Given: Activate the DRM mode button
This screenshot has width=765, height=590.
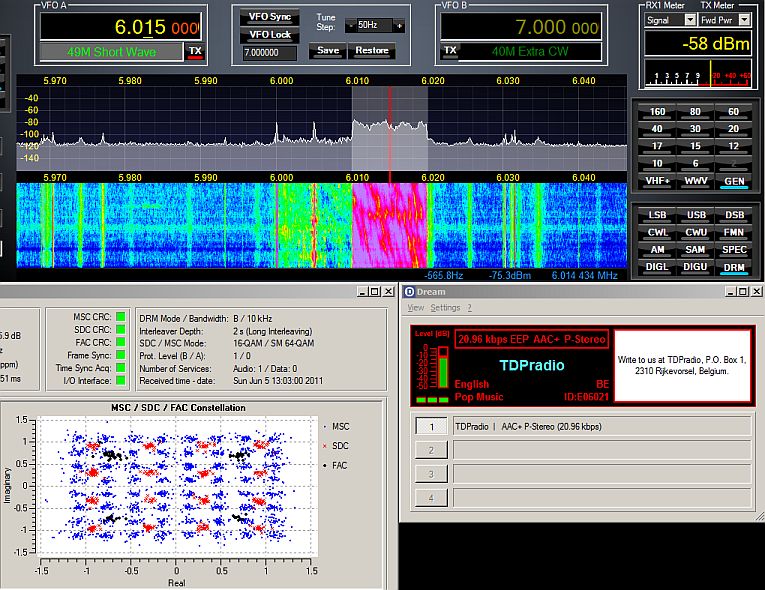Looking at the screenshot, I should click(735, 267).
